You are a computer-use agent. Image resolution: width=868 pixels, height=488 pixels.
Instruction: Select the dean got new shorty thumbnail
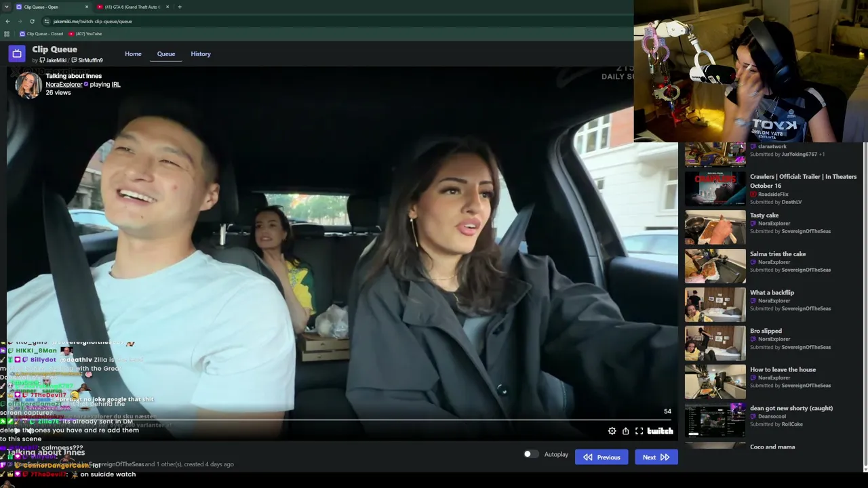(x=715, y=420)
